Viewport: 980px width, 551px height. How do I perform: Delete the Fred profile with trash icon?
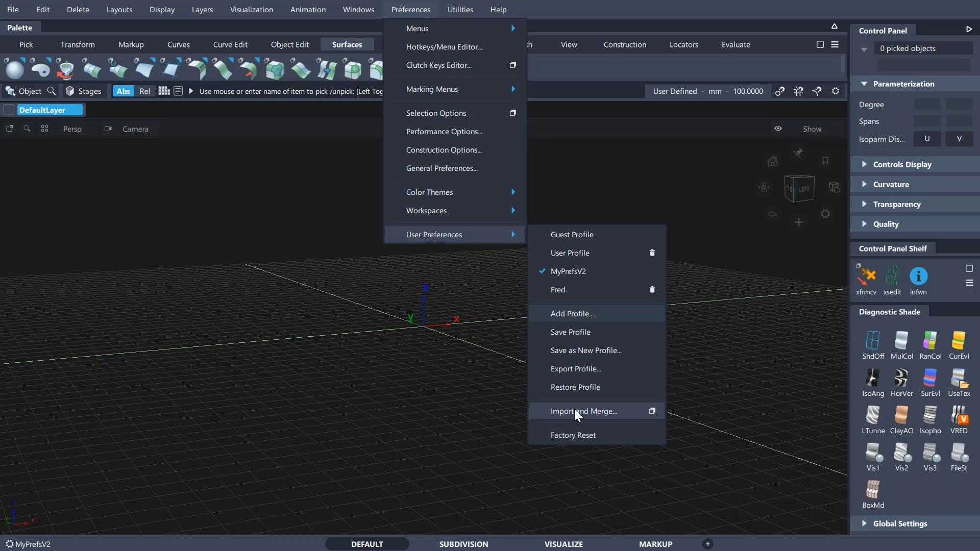652,290
